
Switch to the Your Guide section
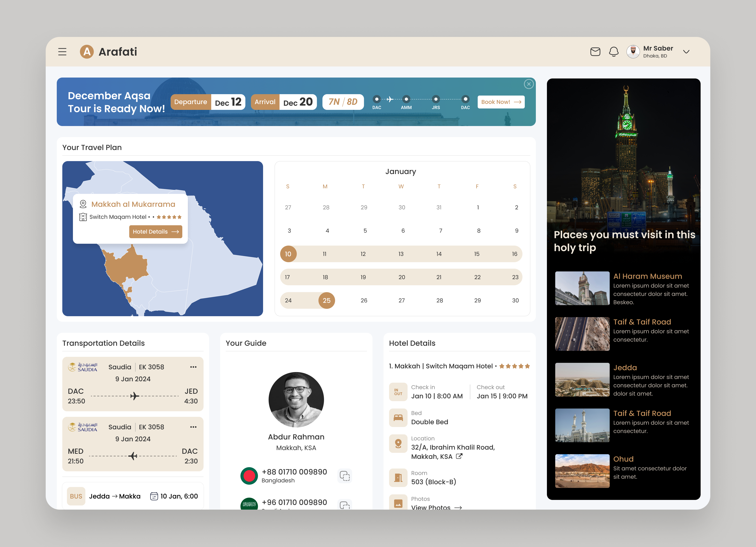246,343
